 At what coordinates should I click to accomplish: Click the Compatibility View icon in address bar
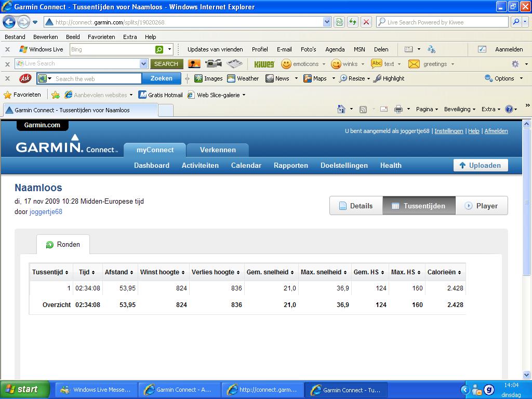339,22
